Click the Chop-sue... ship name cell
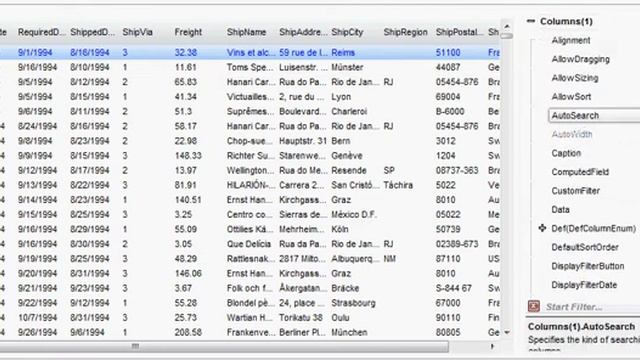This screenshot has height=360, width=640. (x=249, y=141)
